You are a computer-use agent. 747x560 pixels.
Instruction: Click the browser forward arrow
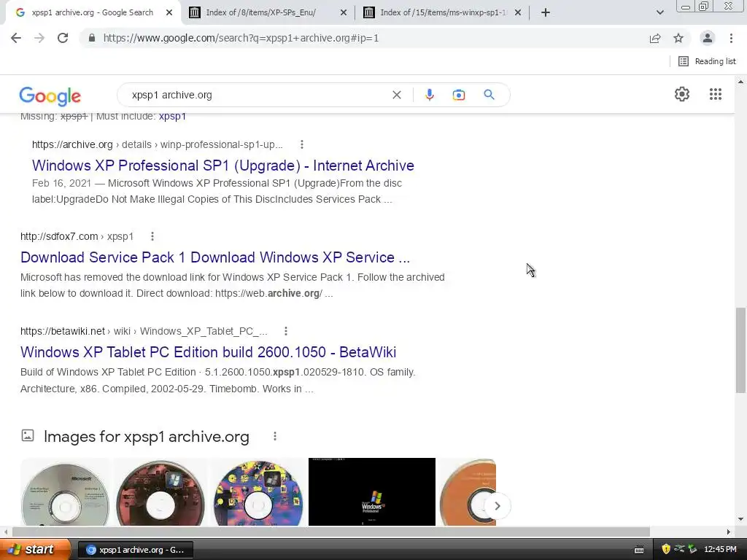pyautogui.click(x=39, y=38)
